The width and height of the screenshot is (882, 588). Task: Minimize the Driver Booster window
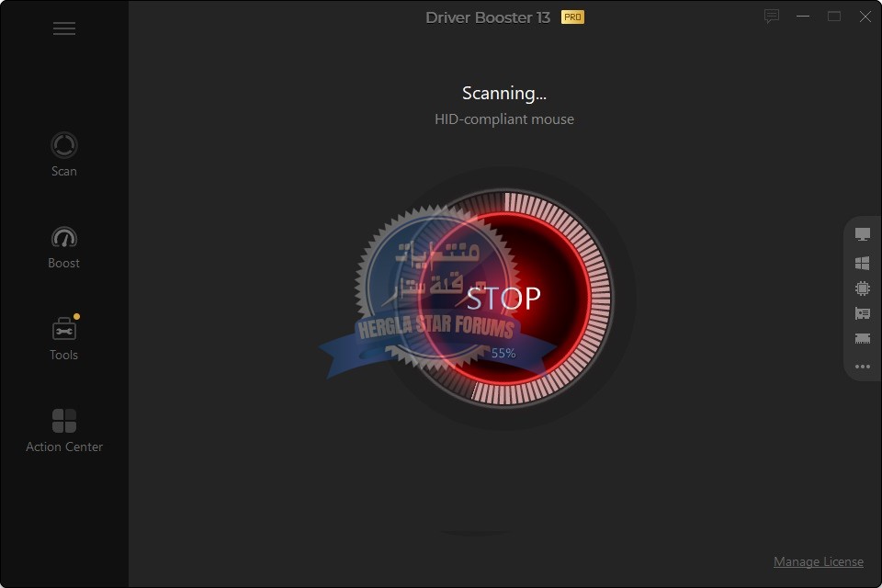pyautogui.click(x=803, y=17)
